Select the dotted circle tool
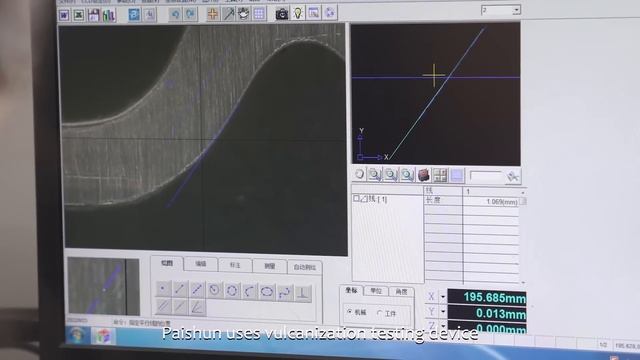The height and width of the screenshot is (360, 640). click(232, 291)
